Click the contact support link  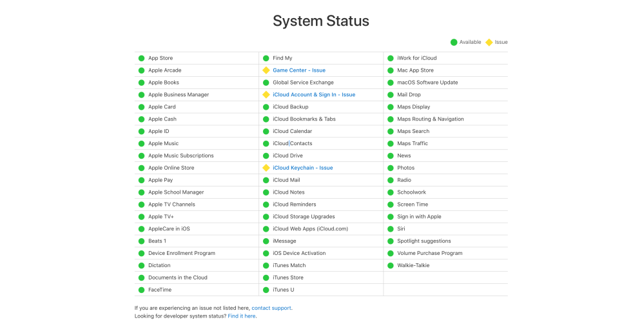271,308
